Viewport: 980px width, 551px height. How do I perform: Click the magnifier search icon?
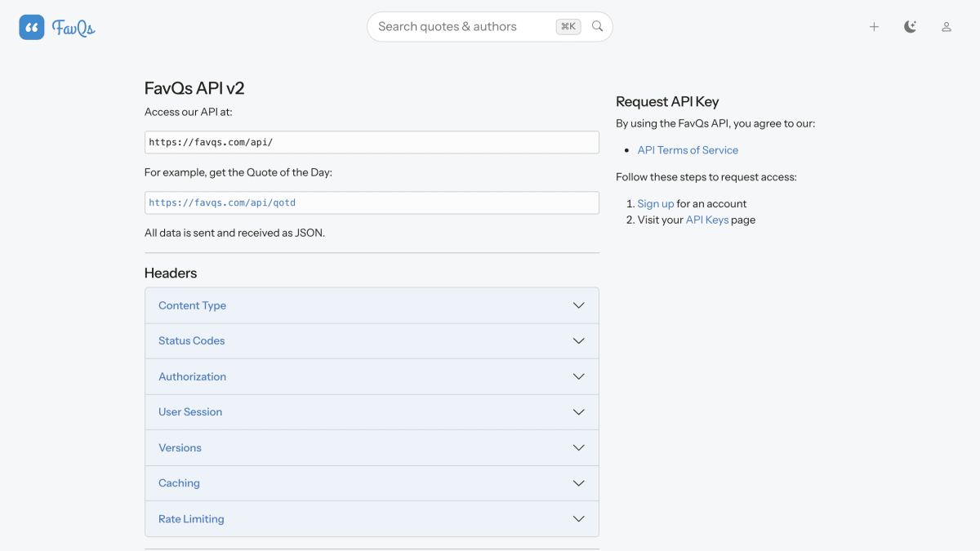(598, 26)
